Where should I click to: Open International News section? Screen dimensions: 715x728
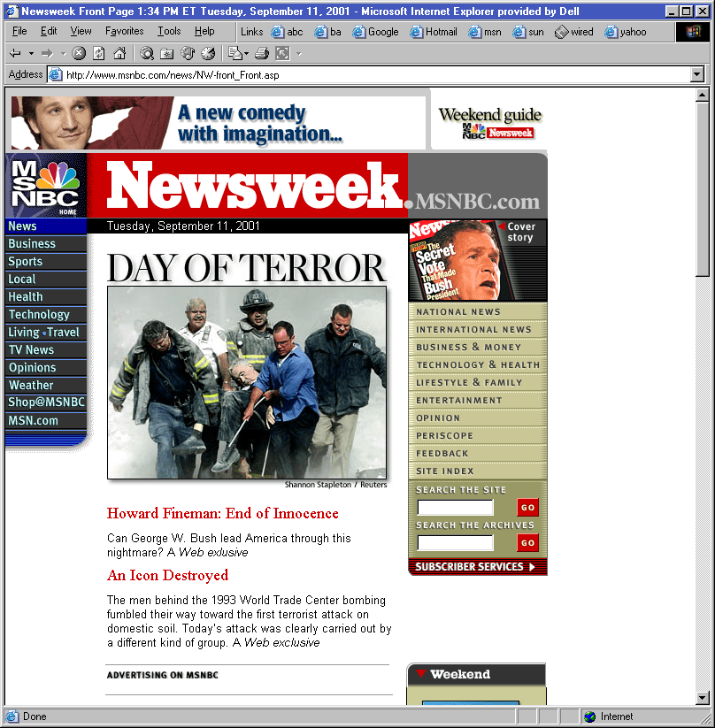477,330
